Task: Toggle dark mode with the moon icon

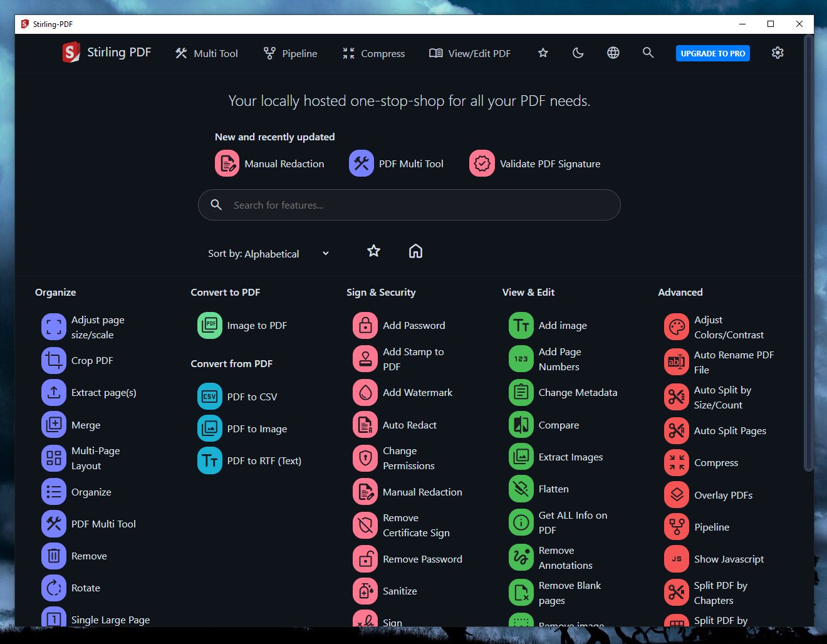Action: point(578,53)
